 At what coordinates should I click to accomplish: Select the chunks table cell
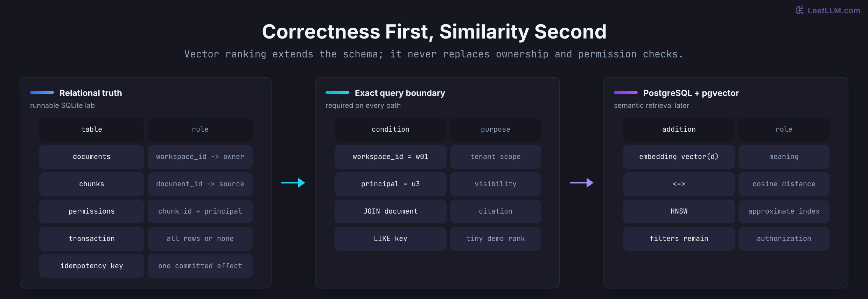(x=92, y=184)
